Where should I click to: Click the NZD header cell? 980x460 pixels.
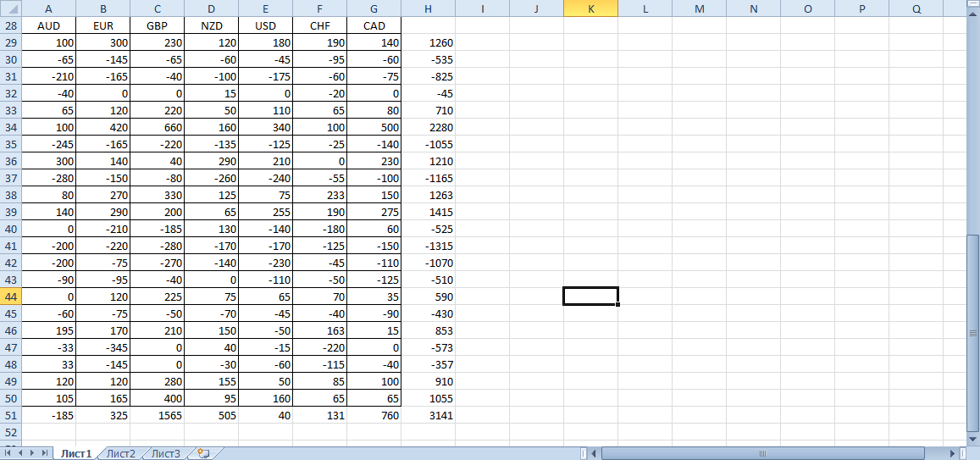[211, 25]
